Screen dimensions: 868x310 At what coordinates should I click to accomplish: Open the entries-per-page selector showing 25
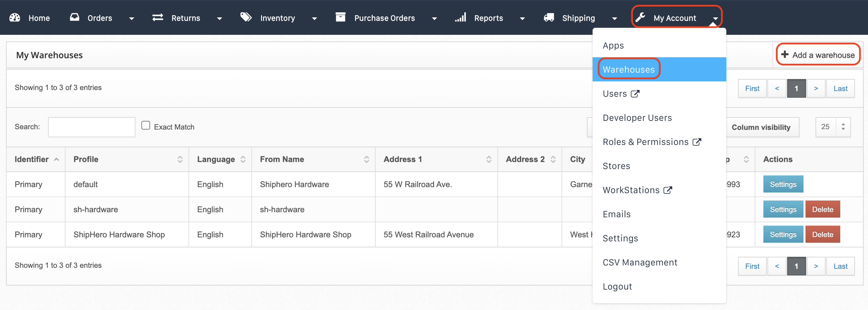pyautogui.click(x=832, y=127)
